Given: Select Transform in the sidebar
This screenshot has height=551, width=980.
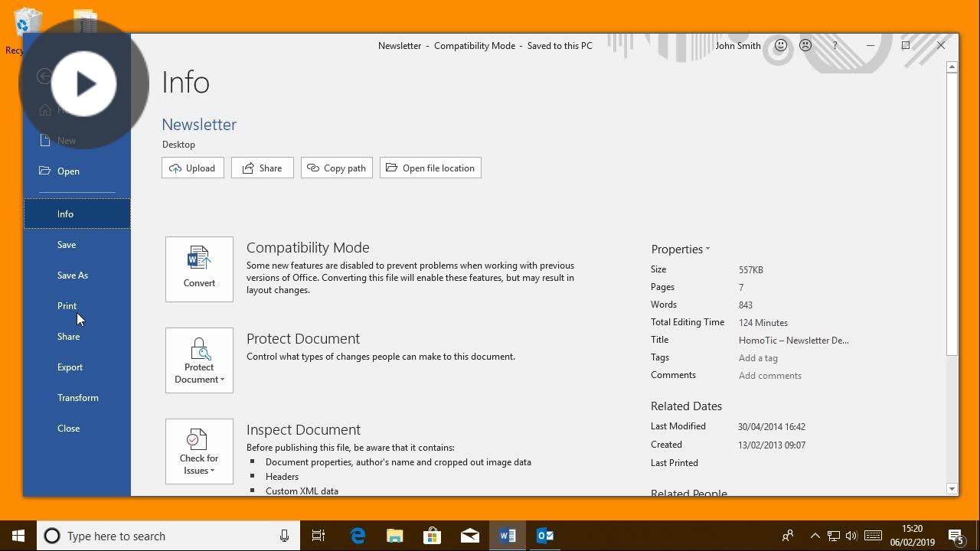Looking at the screenshot, I should (77, 398).
